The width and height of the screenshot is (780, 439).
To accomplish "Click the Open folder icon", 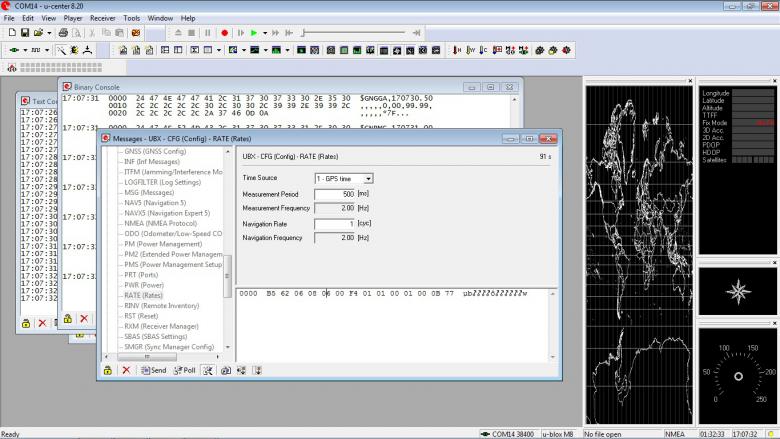I will click(x=38, y=33).
